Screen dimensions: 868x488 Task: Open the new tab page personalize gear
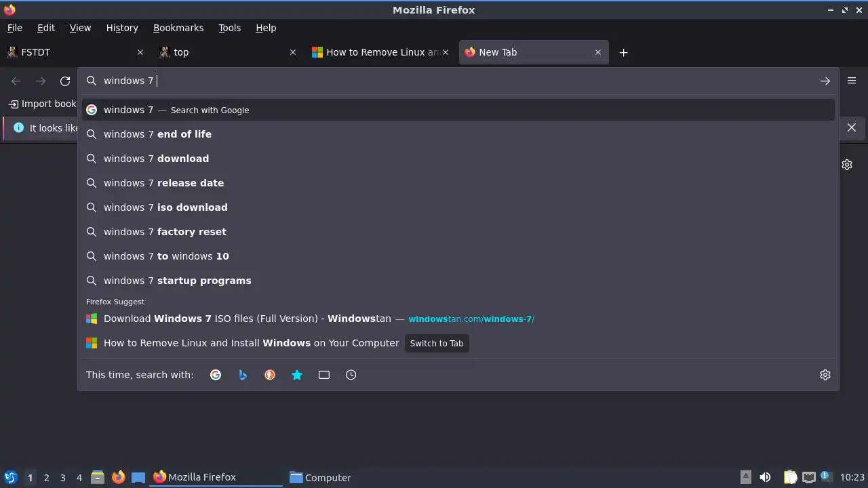pyautogui.click(x=847, y=165)
